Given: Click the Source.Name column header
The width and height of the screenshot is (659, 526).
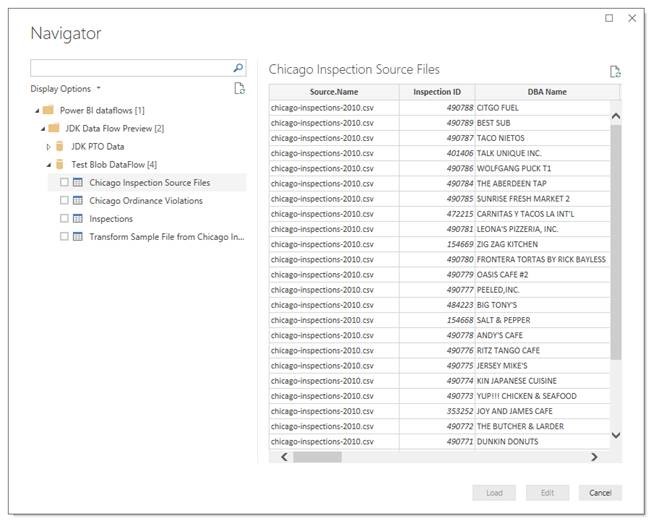Looking at the screenshot, I should (x=334, y=92).
